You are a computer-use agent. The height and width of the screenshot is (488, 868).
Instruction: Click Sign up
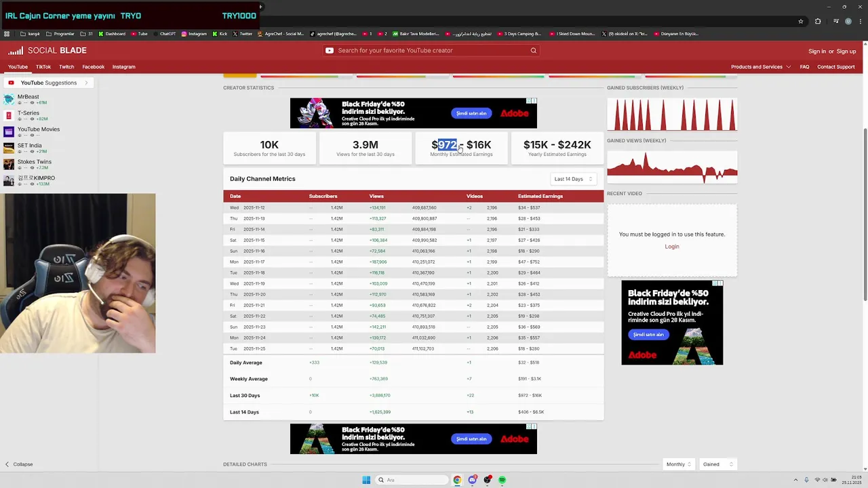click(846, 52)
